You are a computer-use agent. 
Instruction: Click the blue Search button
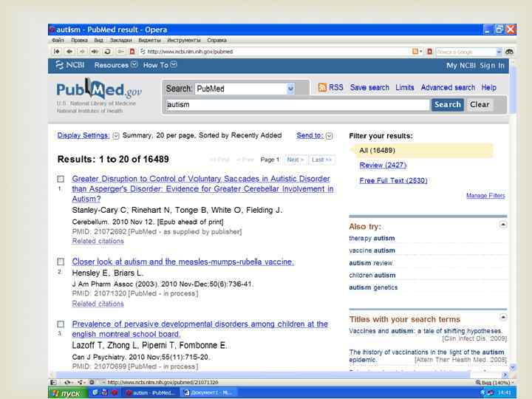448,104
